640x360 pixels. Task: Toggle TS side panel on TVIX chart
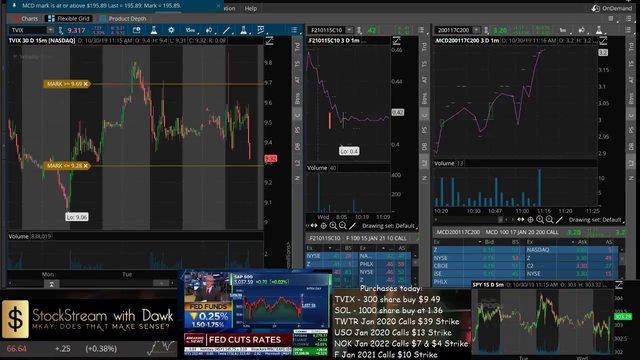click(x=297, y=64)
